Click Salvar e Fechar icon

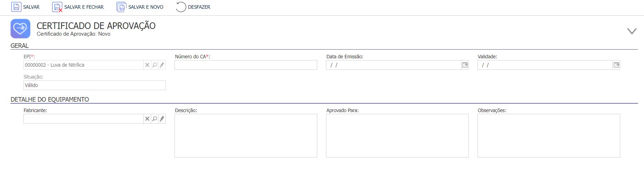click(x=57, y=7)
